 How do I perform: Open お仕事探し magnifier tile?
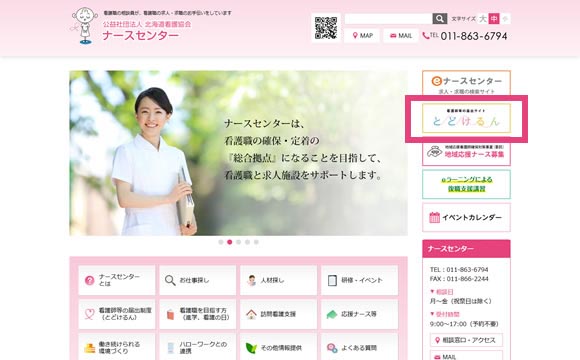[x=198, y=280]
